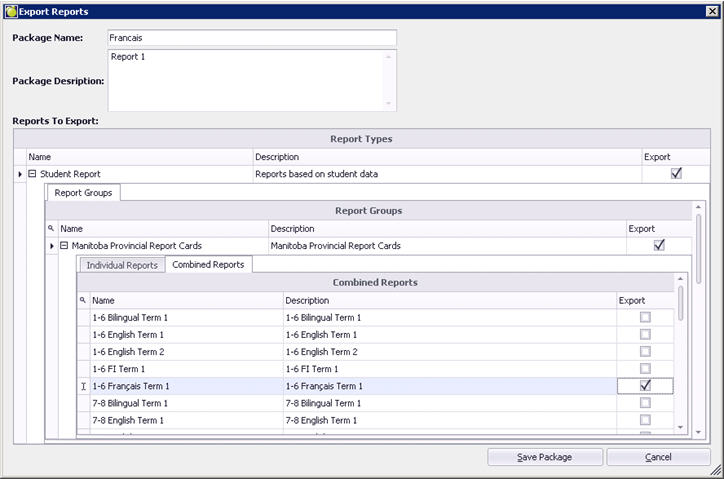Check Export box for 1-6 English Term 2

point(645,352)
